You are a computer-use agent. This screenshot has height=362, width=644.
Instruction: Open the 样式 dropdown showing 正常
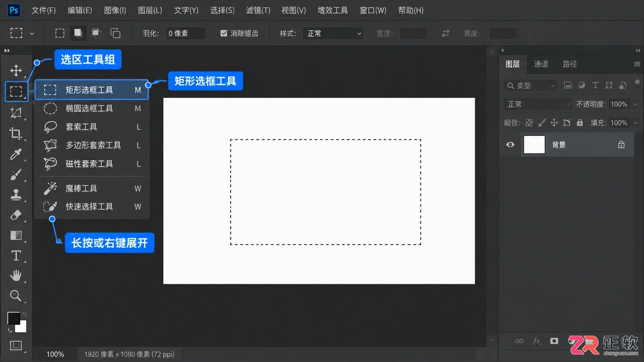click(x=334, y=33)
